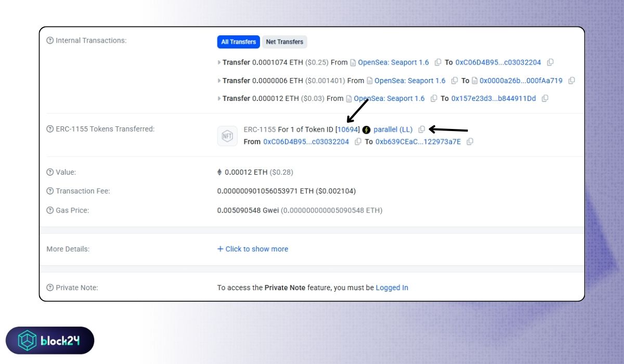
Task: Follow the Logged In link
Action: point(392,288)
